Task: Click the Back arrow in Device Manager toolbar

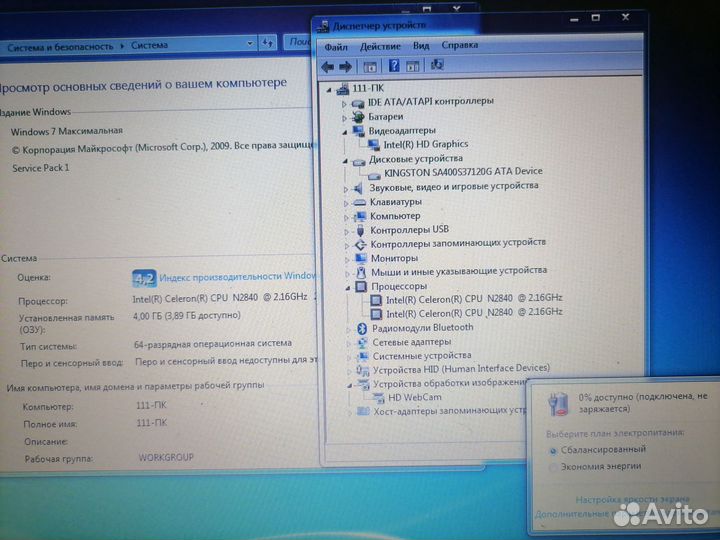Action: 327,68
